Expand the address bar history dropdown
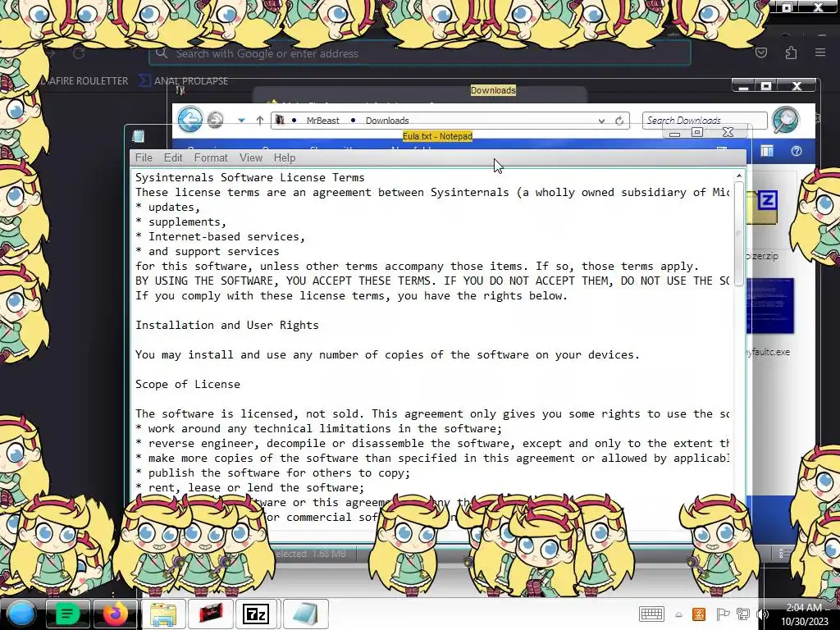 601,121
